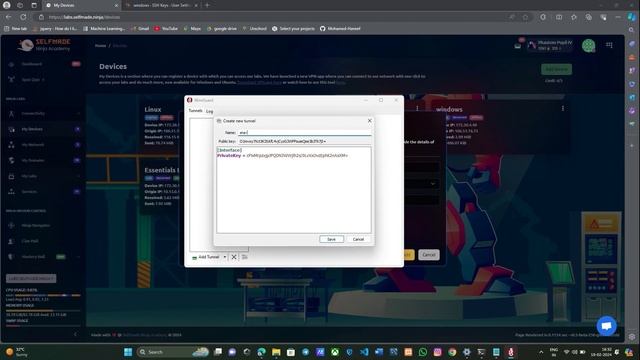Click the Selfmade Ninja Academy logo
Screen dimensions: 640x360
pyautogui.click(x=44, y=45)
